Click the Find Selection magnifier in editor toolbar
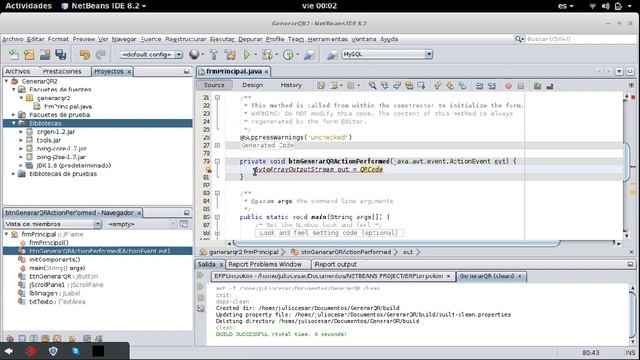Viewport: 640px width, 360px height. pos(372,86)
